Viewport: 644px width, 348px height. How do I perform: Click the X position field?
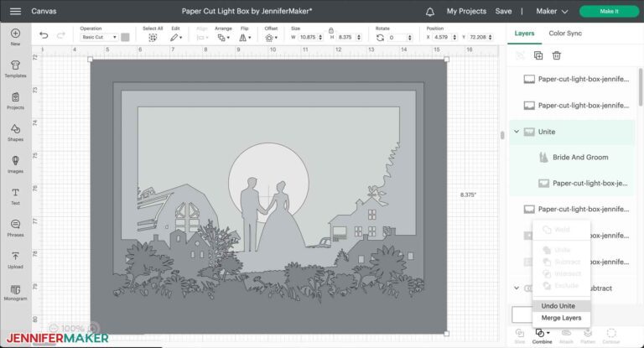pyautogui.click(x=442, y=37)
